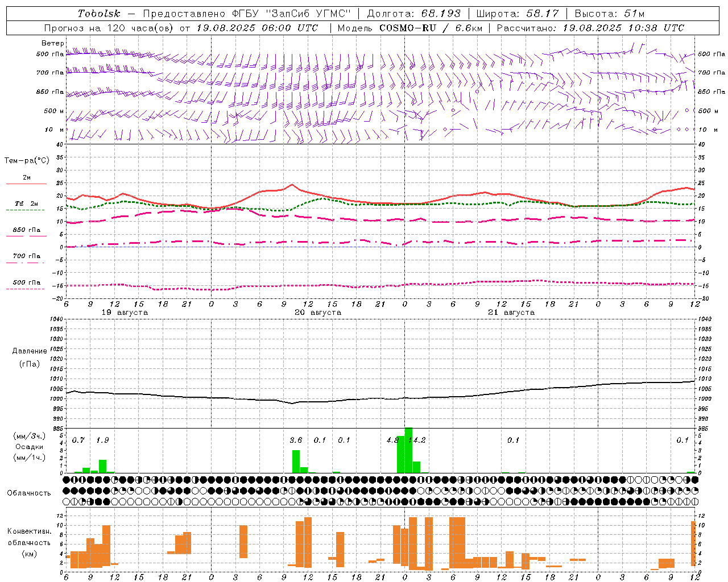Click the "Конвективн." convective cloud label
Screen dimensions: 728x582
pyautogui.click(x=29, y=531)
